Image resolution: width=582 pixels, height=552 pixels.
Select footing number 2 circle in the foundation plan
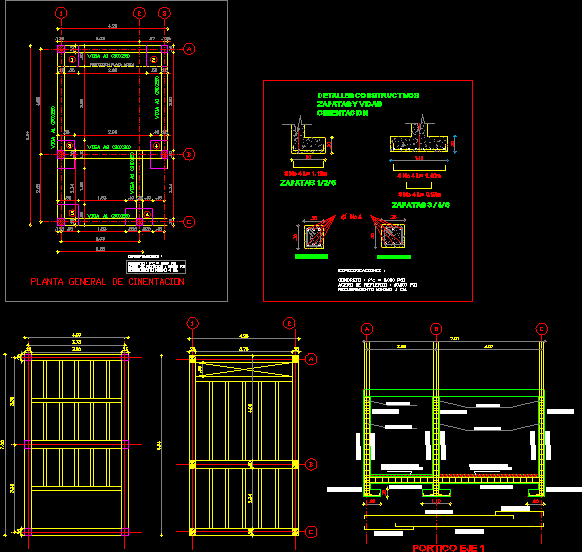click(x=154, y=59)
